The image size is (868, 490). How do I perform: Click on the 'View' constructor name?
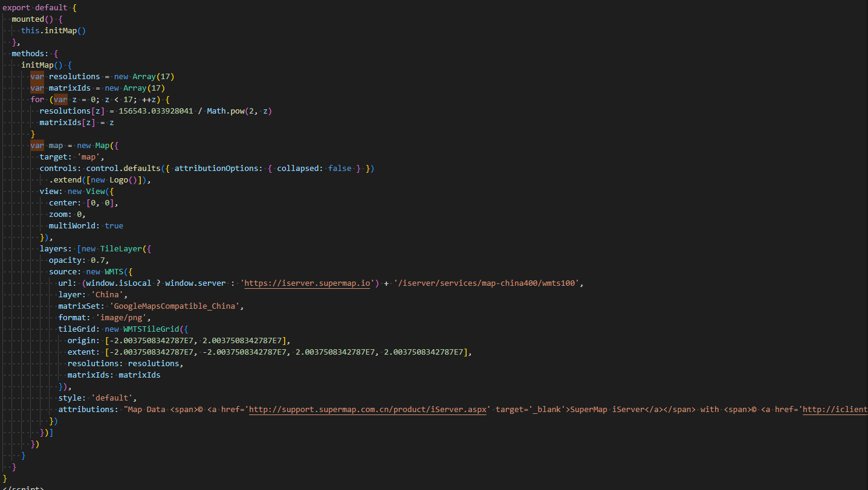(x=95, y=191)
